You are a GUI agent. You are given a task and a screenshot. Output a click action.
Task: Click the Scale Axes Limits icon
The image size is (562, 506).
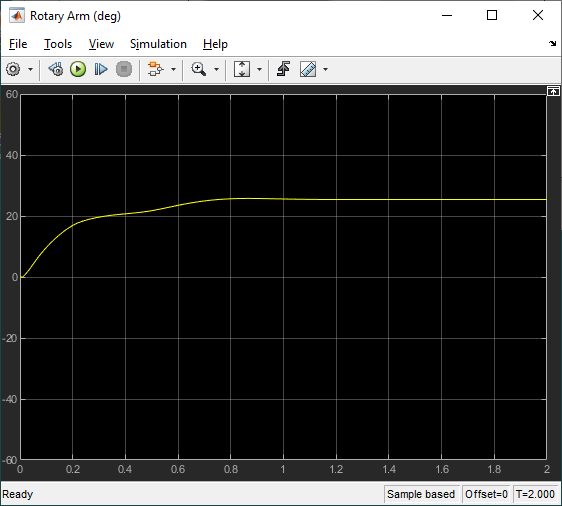242,69
